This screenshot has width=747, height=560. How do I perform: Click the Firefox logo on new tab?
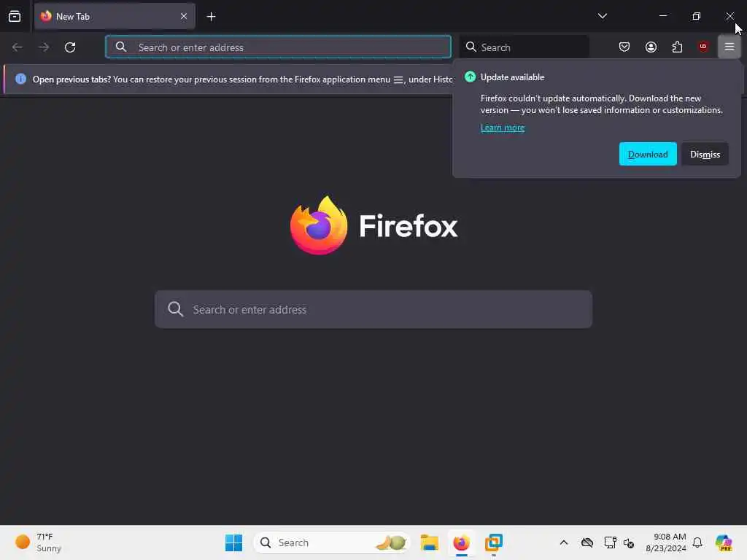click(373, 225)
